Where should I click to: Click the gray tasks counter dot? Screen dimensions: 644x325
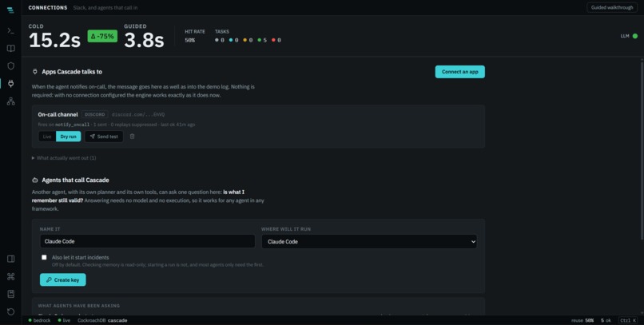pyautogui.click(x=217, y=40)
